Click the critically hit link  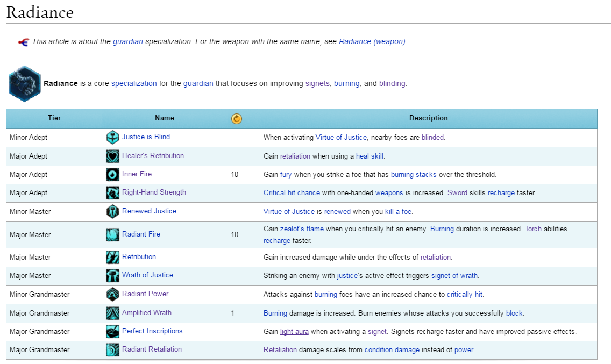[x=465, y=294]
